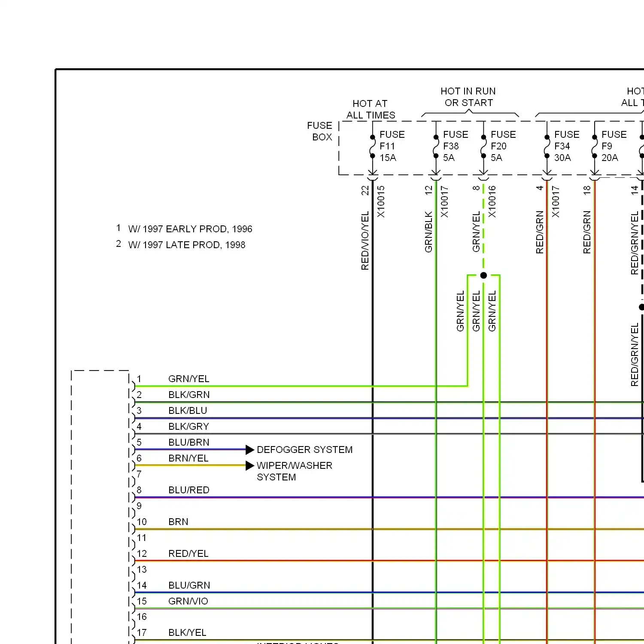Click the wiper/washer system arrowhead
644x644 pixels.
(x=250, y=465)
